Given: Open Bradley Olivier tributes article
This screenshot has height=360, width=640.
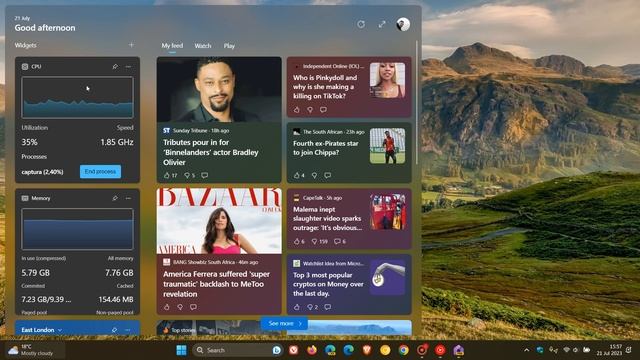Looking at the screenshot, I should pyautogui.click(x=211, y=152).
